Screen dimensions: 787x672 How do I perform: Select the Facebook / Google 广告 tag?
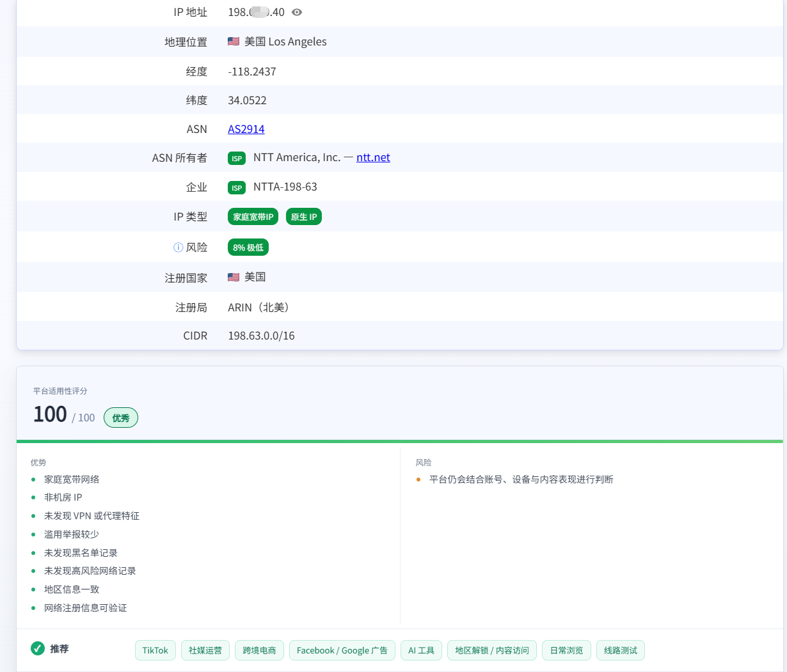tap(342, 650)
